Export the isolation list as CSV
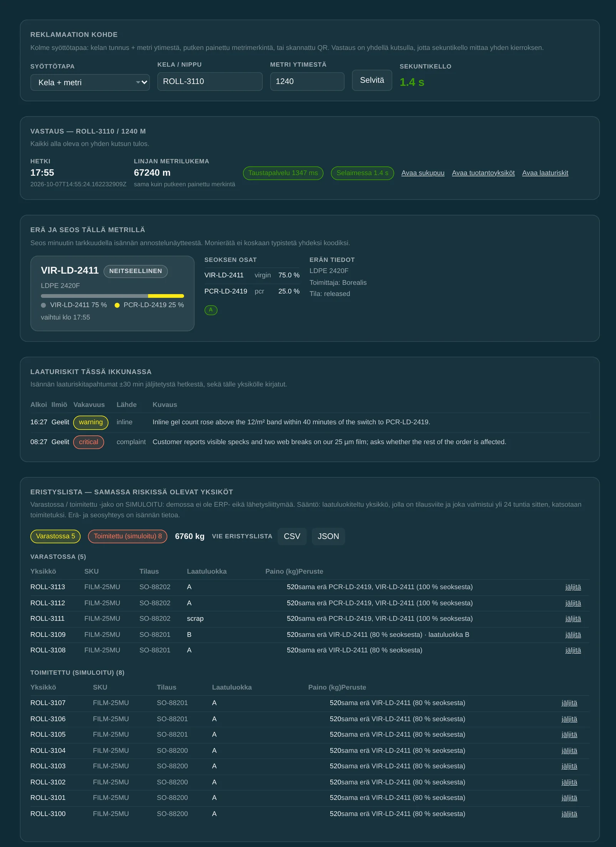 (292, 536)
